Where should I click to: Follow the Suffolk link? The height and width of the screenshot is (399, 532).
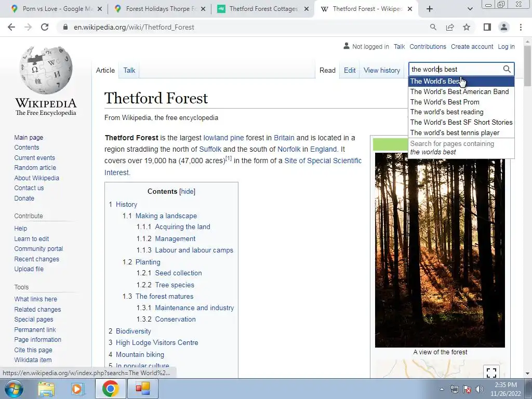point(210,149)
